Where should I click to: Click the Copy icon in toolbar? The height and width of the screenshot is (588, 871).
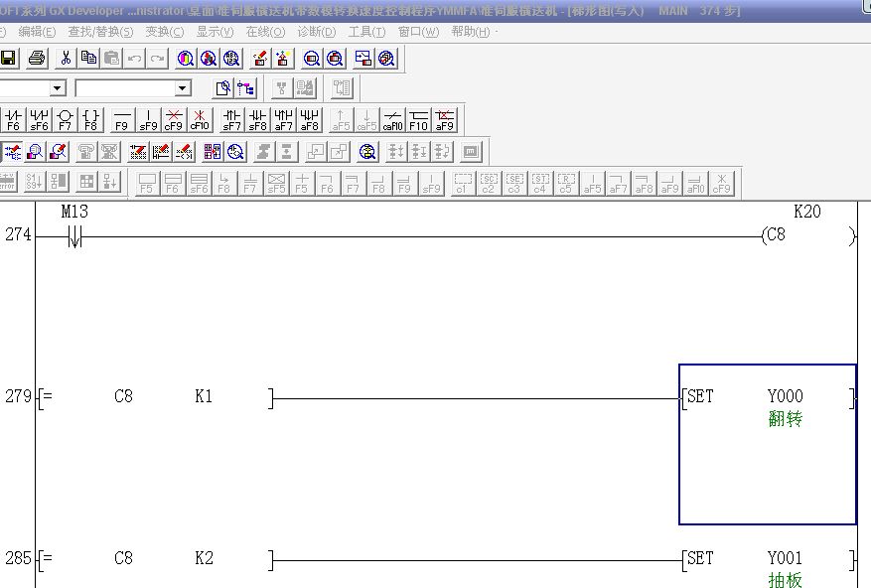[88, 59]
